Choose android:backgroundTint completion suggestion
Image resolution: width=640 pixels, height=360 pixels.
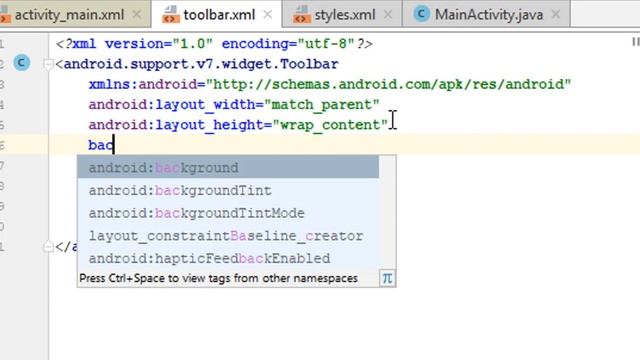pyautogui.click(x=228, y=190)
